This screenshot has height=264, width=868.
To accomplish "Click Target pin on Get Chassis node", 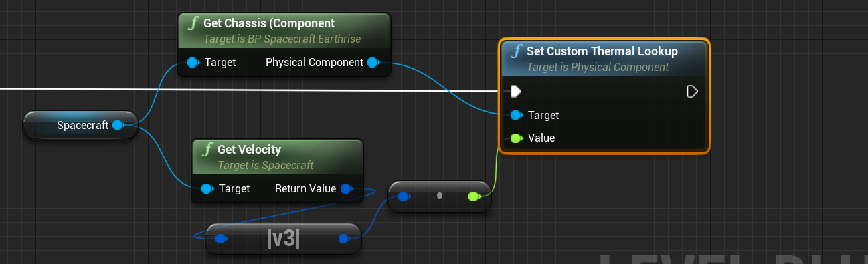I will [x=193, y=63].
